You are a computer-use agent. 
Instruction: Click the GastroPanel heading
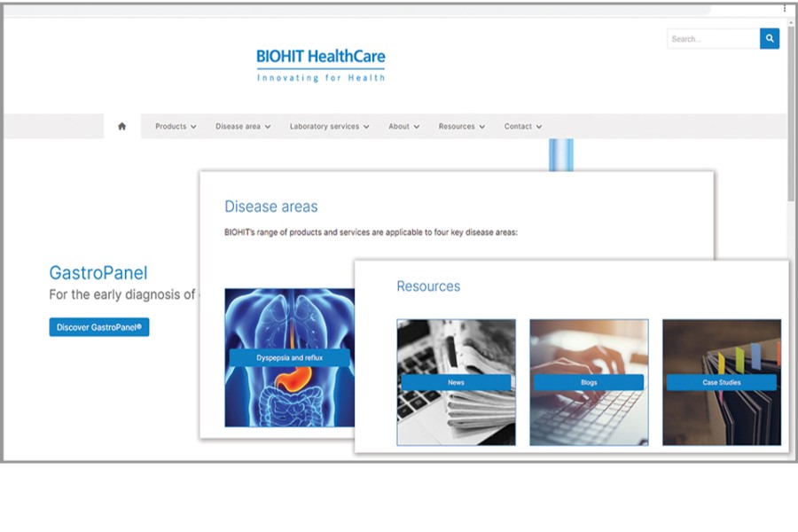(98, 273)
